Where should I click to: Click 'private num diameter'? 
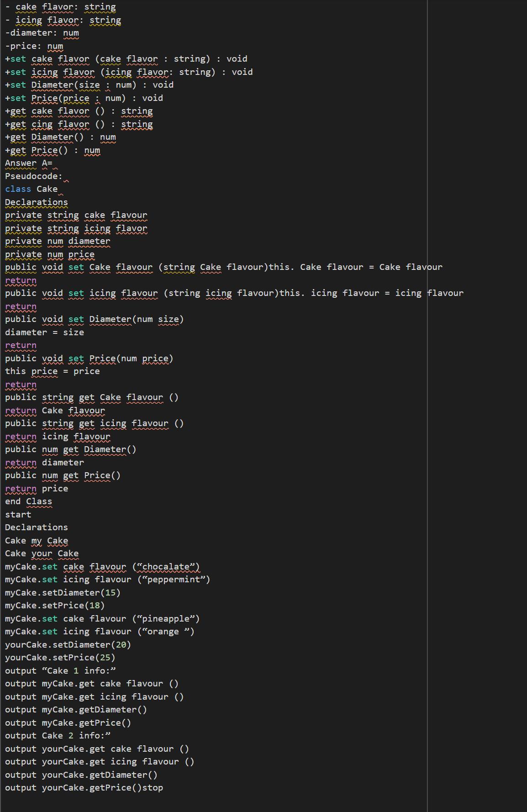click(58, 241)
